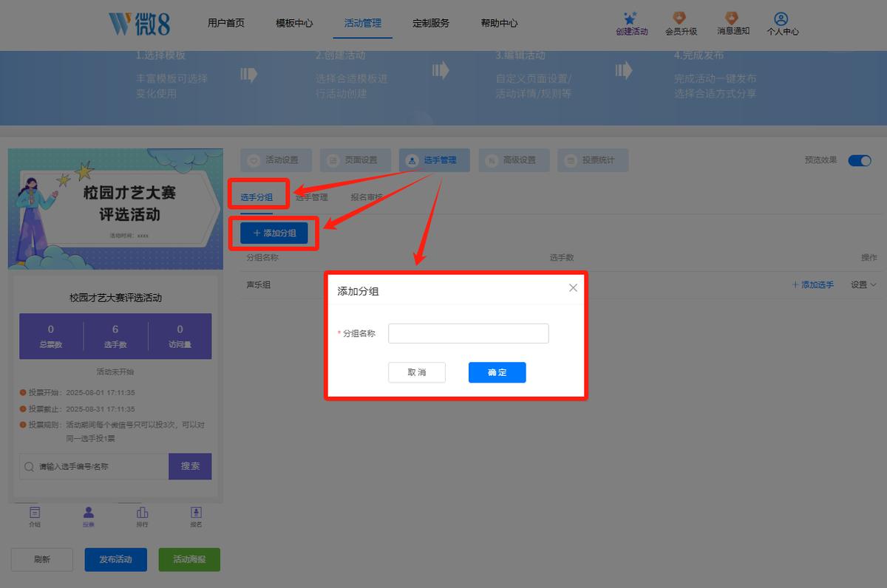Open 帮助中心 in top navigation

pyautogui.click(x=499, y=23)
